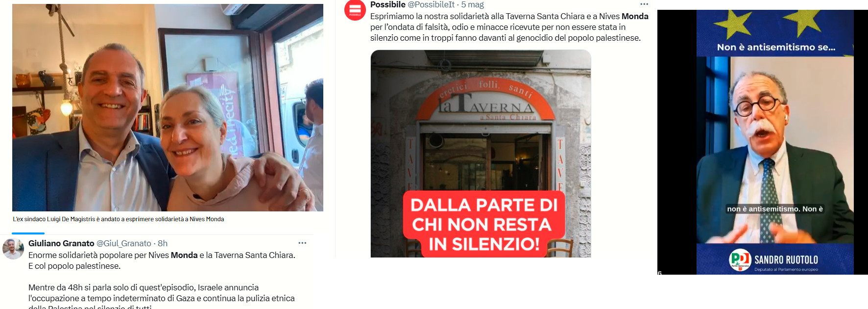Click the @Giul_Granato handle
Screen dimensions: 868x309
coord(123,243)
